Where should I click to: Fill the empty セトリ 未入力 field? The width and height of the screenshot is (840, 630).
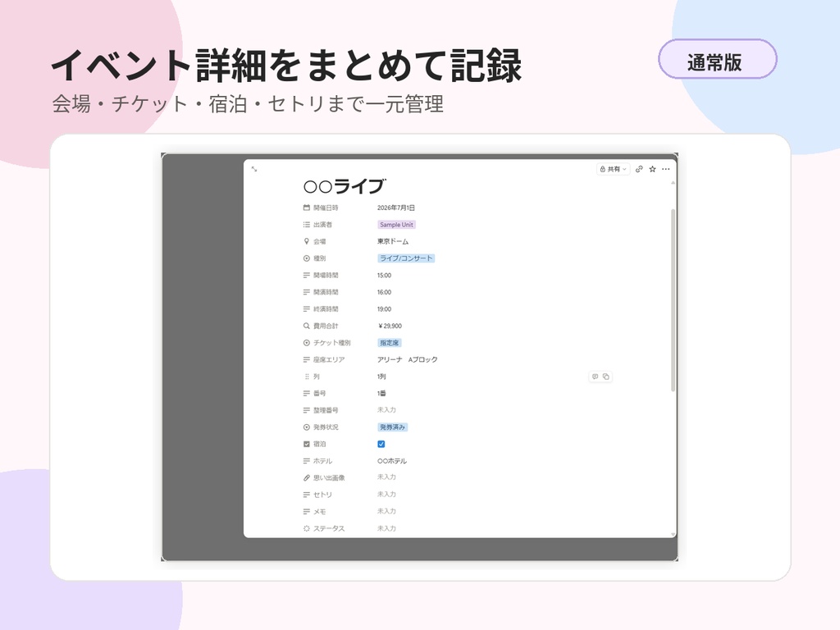[x=386, y=494]
